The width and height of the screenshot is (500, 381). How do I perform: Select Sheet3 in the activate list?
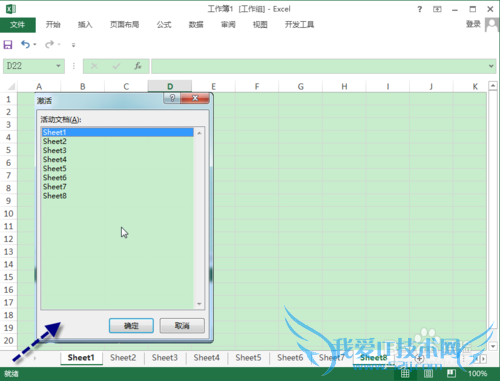[x=117, y=150]
